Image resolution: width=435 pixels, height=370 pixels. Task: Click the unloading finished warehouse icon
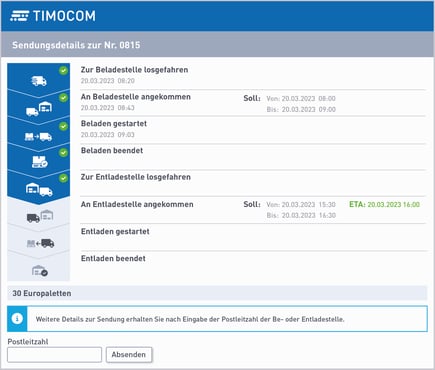(40, 271)
